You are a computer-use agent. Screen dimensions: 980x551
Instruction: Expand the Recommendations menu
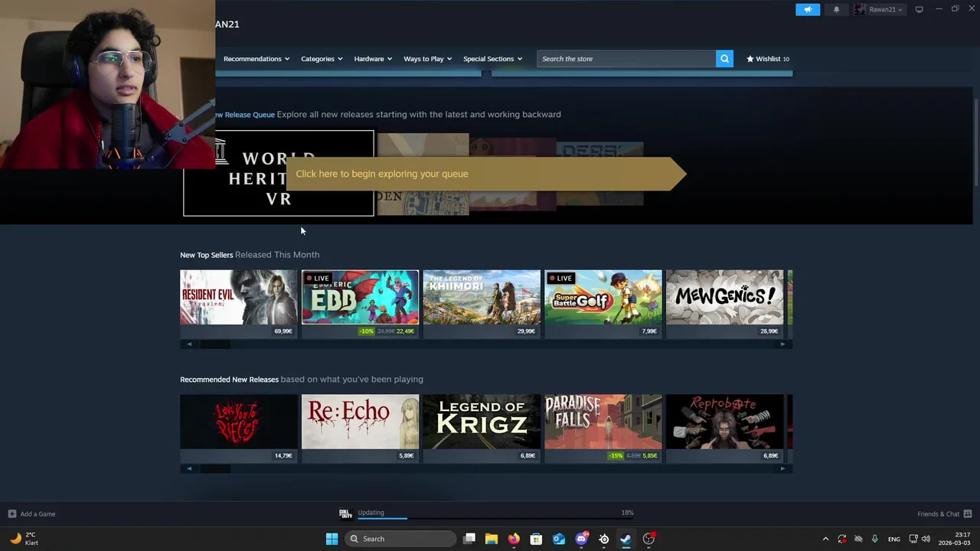click(x=256, y=59)
